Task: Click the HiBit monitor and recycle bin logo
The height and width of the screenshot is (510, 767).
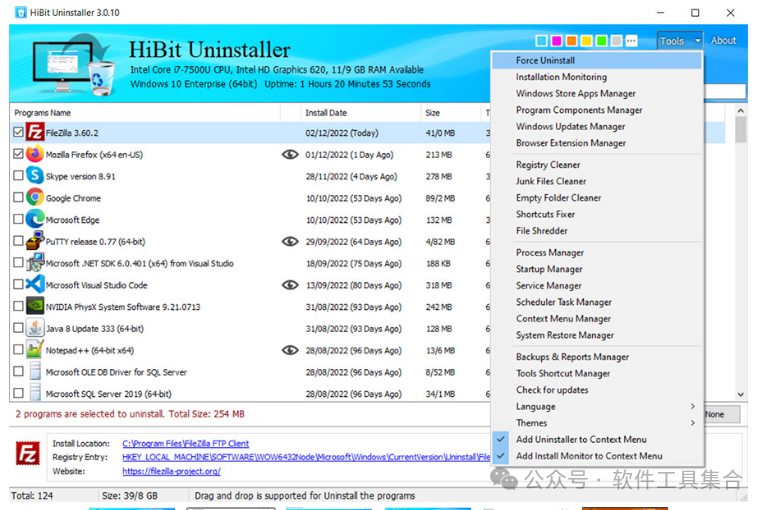Action: [x=73, y=64]
